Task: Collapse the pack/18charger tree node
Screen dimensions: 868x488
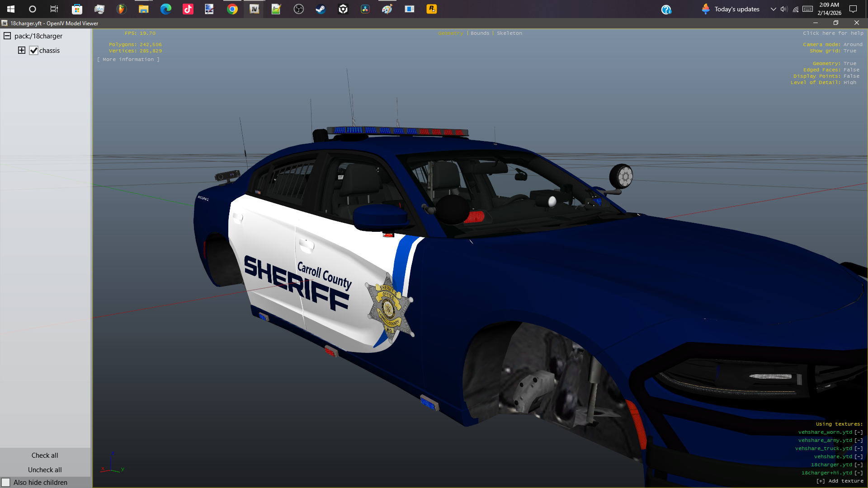Action: [7, 36]
